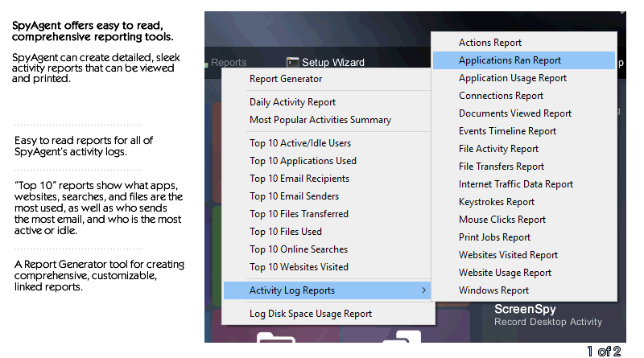Select Website Usage Report

click(x=524, y=272)
